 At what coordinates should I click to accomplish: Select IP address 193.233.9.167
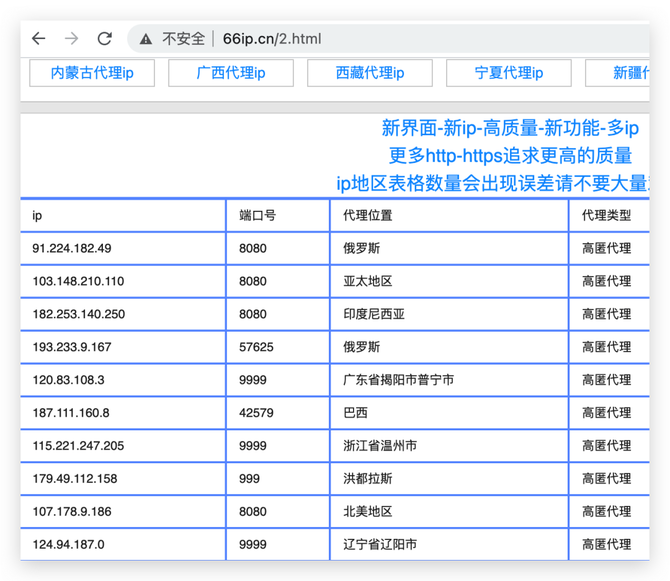point(72,347)
